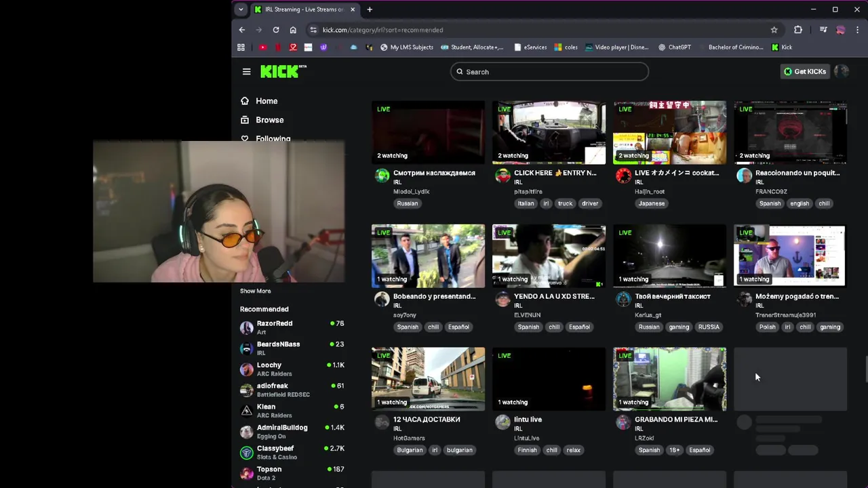The image size is (868, 488).
Task: Open pitspitfire truck stream thumbnail
Action: [x=549, y=132]
